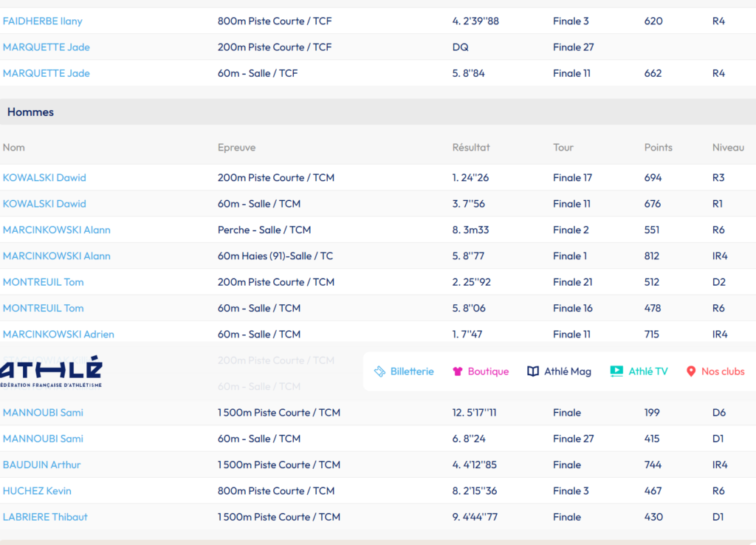Viewport: 756px width, 545px height.
Task: Open the Athlé Mag menu item
Action: click(x=567, y=371)
